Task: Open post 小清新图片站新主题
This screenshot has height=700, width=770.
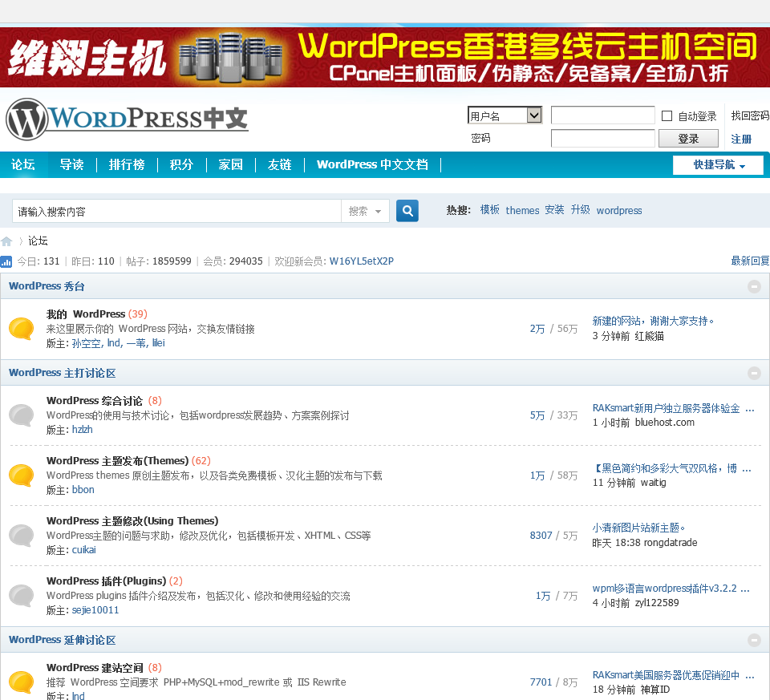Action: click(x=638, y=528)
